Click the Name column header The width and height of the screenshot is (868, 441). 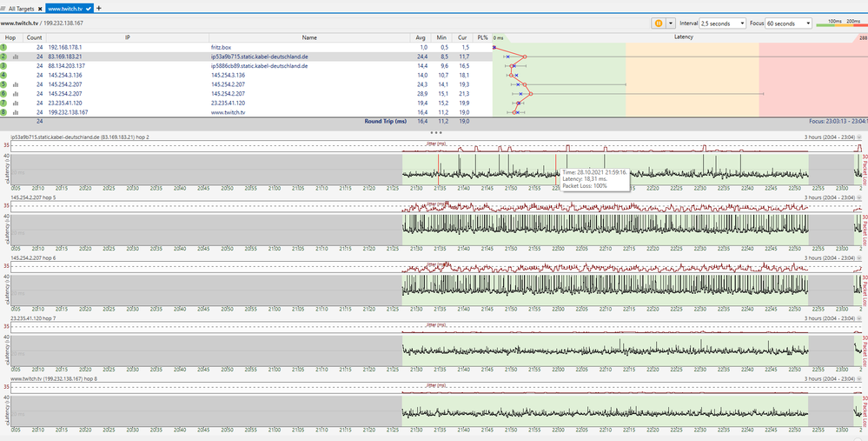(x=309, y=37)
